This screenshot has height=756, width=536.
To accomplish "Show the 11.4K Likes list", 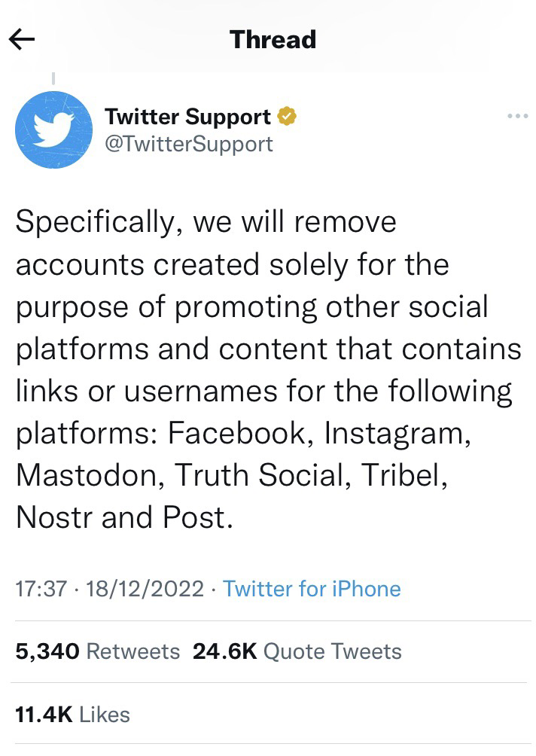I will pos(72,715).
